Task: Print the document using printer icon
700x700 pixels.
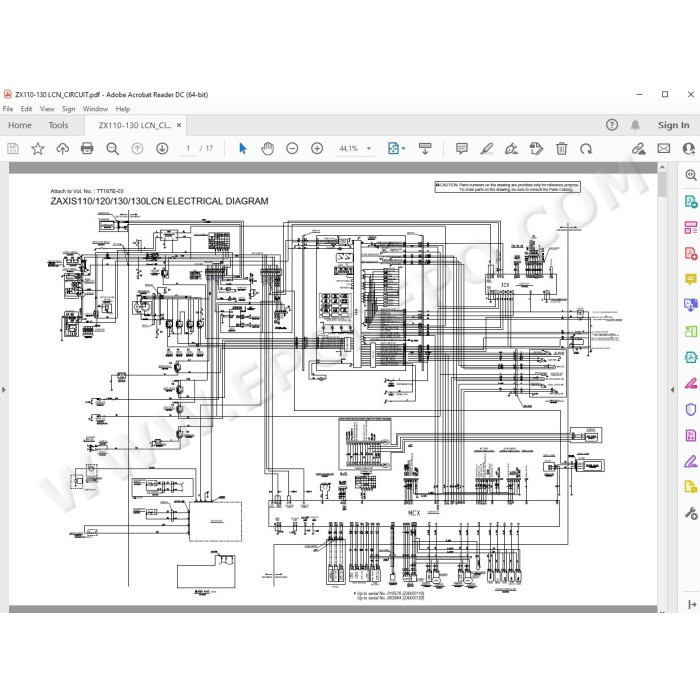Action: coord(87,148)
